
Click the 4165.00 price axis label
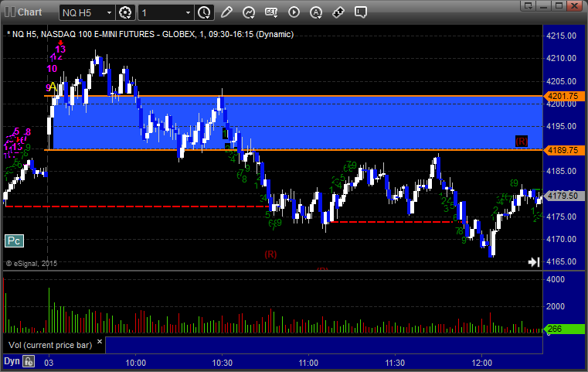coord(562,261)
